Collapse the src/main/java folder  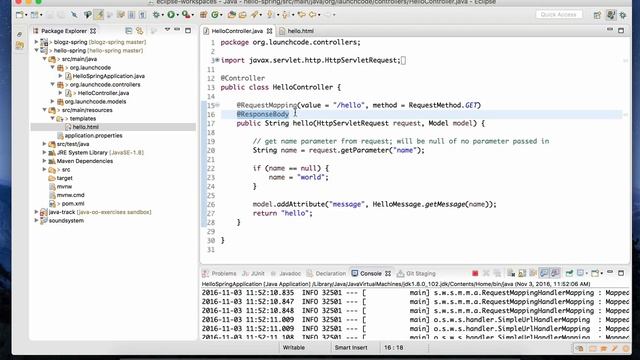click(44, 59)
